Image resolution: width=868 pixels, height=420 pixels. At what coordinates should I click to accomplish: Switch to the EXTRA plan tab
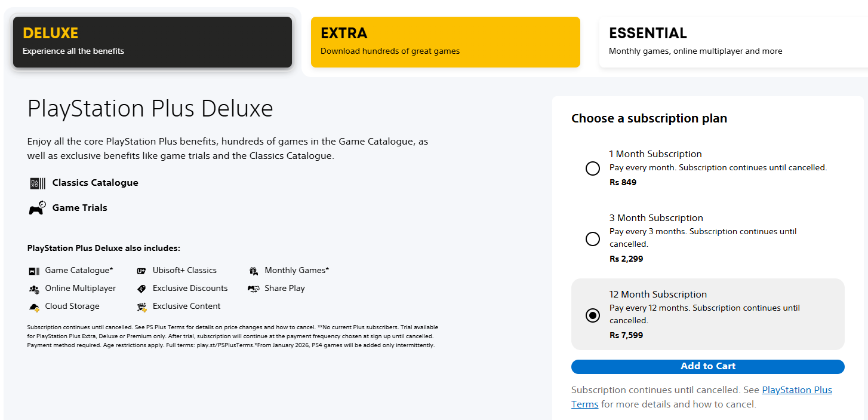[x=445, y=42]
